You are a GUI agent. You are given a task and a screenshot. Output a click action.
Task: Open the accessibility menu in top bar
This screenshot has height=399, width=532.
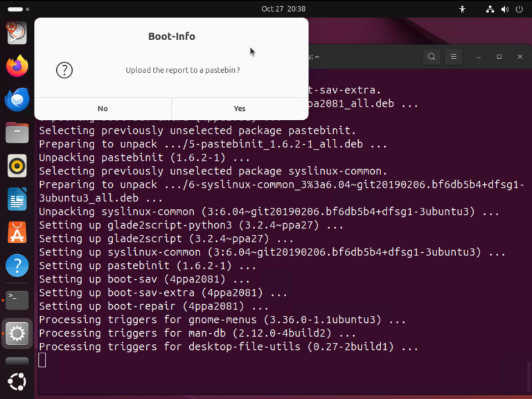pos(463,9)
